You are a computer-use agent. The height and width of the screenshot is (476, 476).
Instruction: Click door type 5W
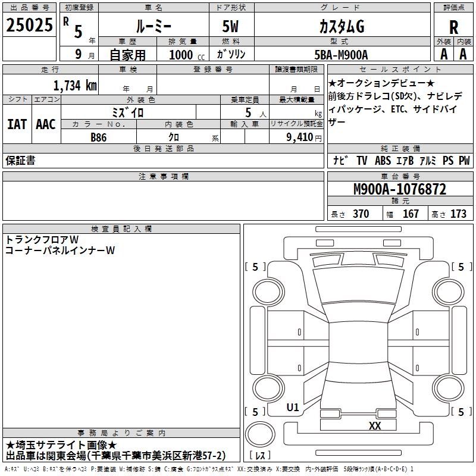[230, 26]
